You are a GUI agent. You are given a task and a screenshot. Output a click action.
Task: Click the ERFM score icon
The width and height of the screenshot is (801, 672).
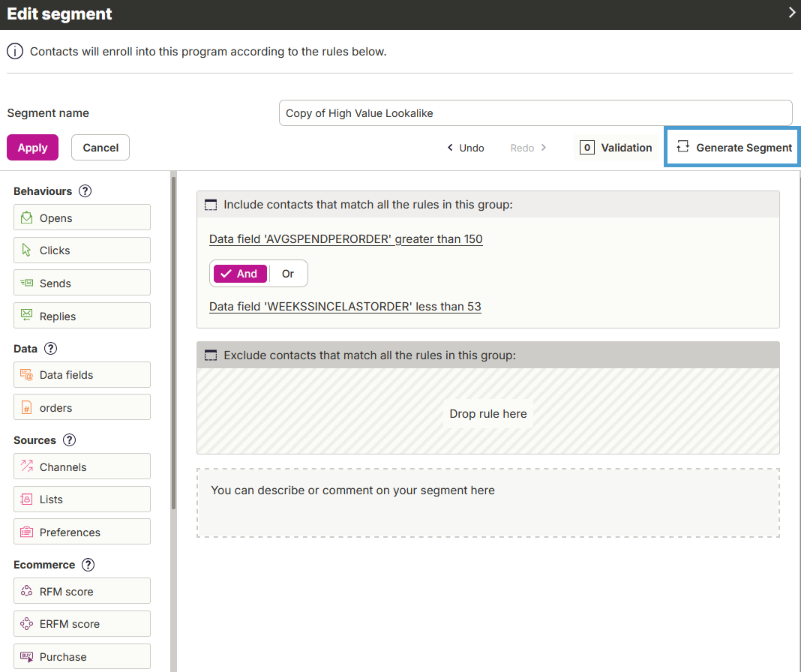coord(26,623)
